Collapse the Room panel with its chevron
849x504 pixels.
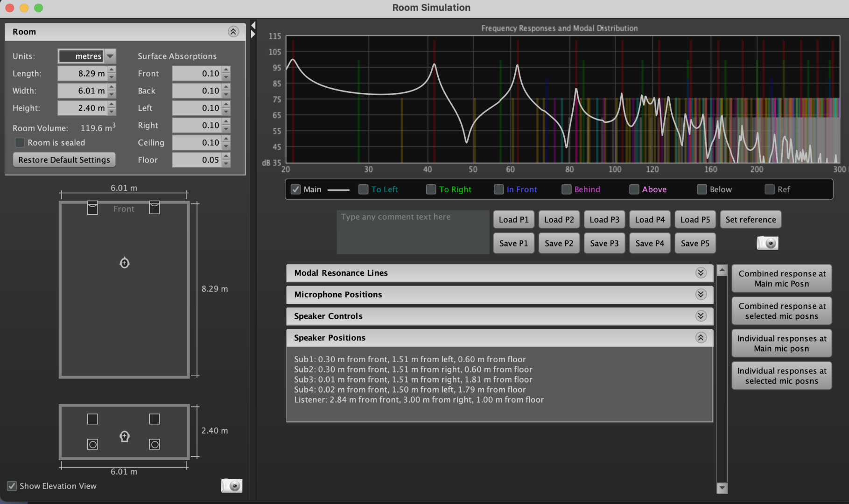click(x=233, y=32)
